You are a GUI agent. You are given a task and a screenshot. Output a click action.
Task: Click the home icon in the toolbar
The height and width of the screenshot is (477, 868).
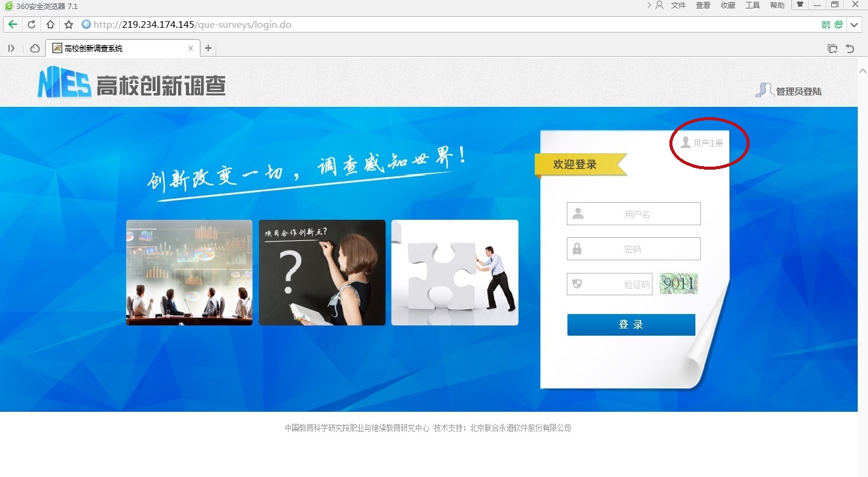click(x=49, y=24)
